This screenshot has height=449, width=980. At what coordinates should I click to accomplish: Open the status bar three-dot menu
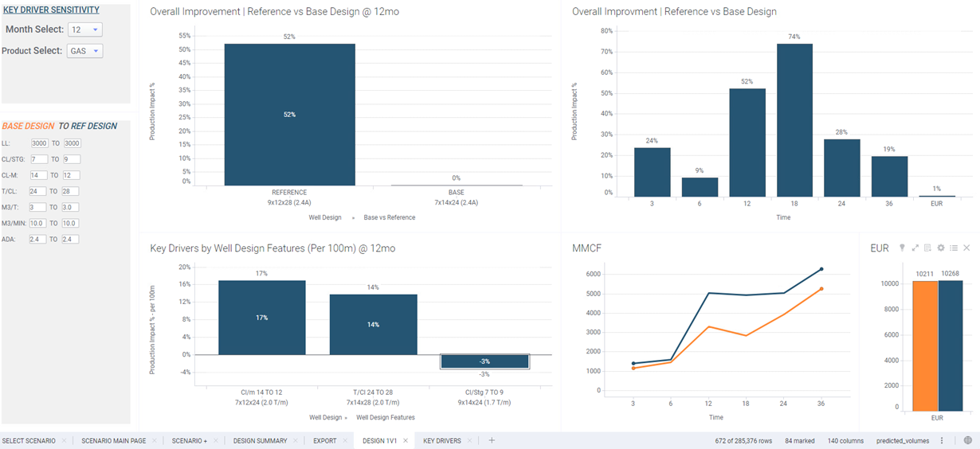[942, 440]
